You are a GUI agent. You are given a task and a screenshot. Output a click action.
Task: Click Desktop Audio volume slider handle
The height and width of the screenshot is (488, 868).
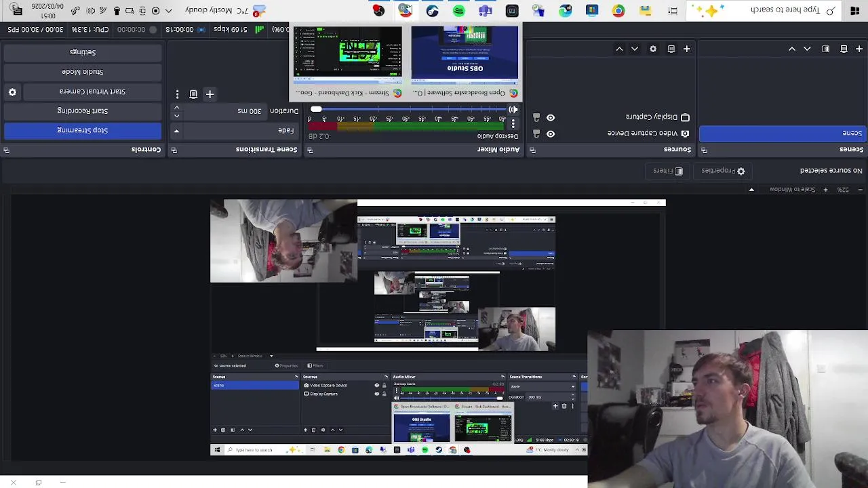(x=316, y=109)
